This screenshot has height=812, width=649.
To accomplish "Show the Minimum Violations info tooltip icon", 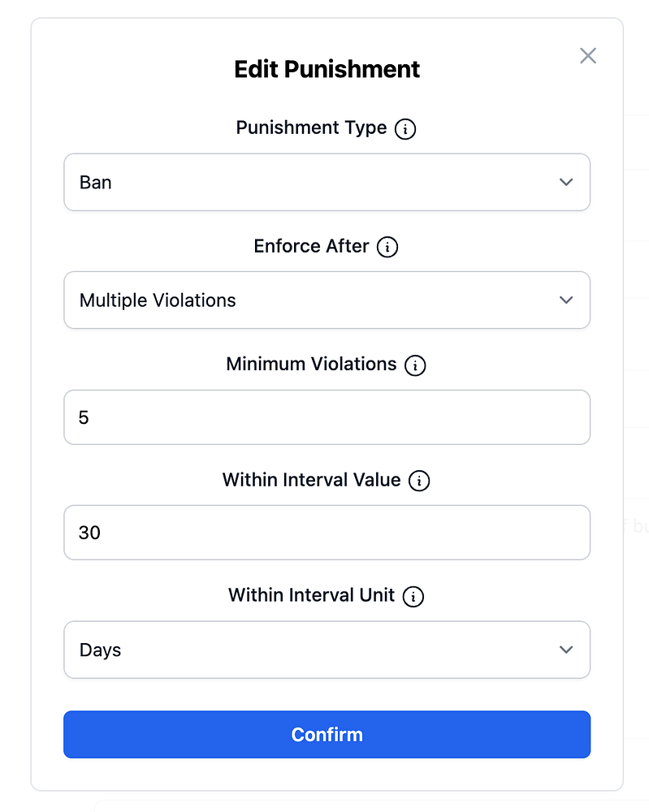I will point(415,365).
